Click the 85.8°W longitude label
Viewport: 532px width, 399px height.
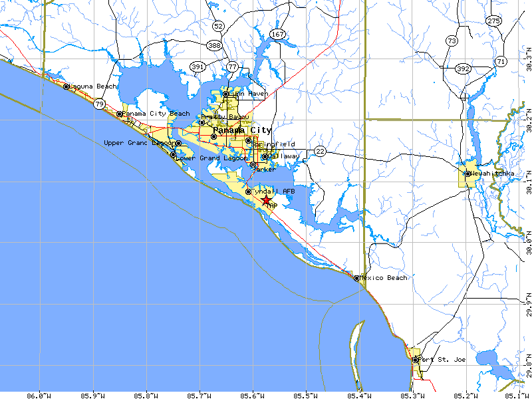(146, 395)
